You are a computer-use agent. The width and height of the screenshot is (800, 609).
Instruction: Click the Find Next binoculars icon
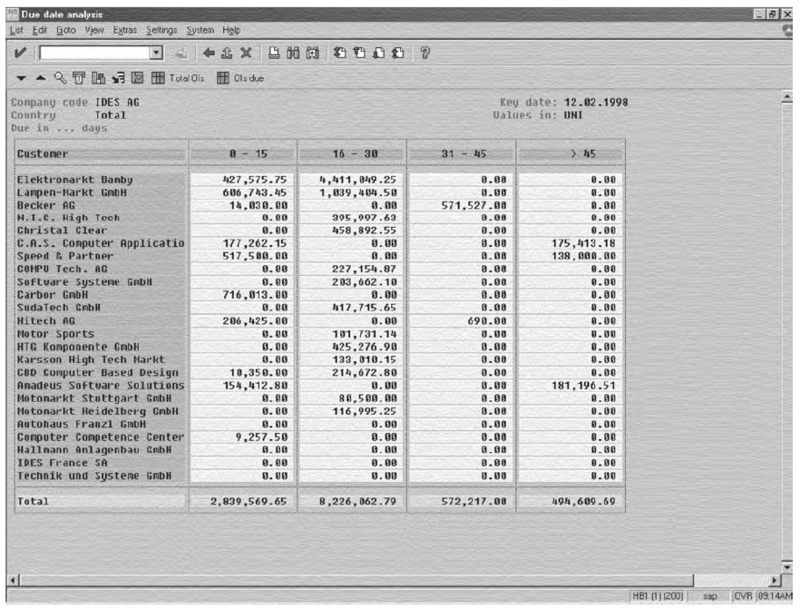312,53
